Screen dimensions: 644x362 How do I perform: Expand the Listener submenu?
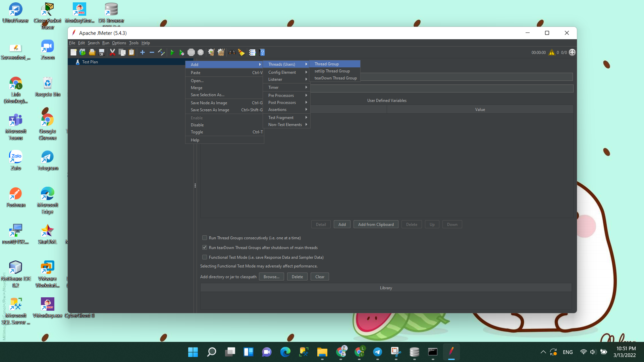[286, 79]
